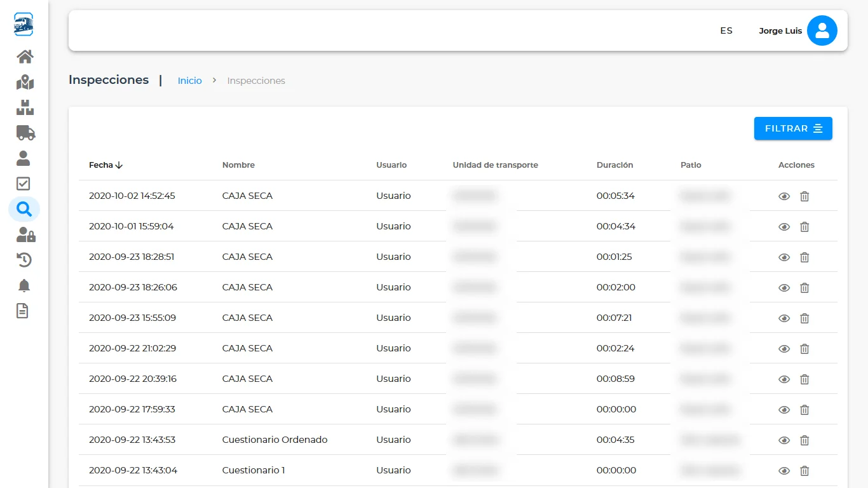Image resolution: width=868 pixels, height=488 pixels.
Task: Click the document reports icon
Action: tap(24, 311)
